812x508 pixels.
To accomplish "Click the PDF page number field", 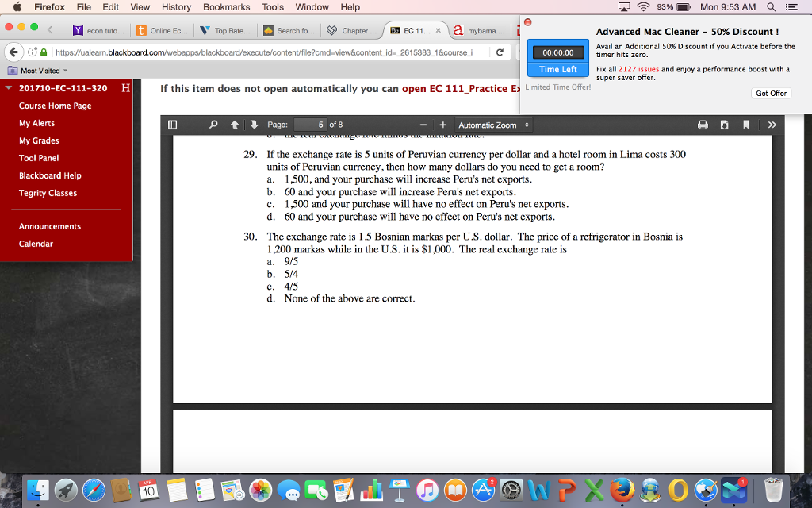I will [x=310, y=125].
